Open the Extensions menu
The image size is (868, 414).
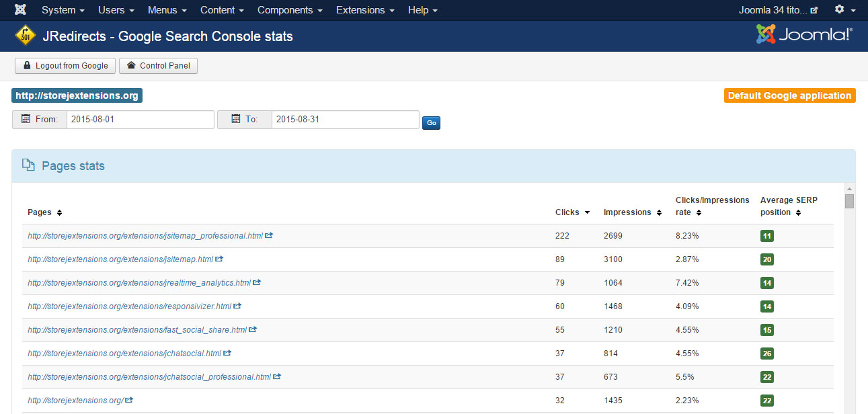(365, 10)
